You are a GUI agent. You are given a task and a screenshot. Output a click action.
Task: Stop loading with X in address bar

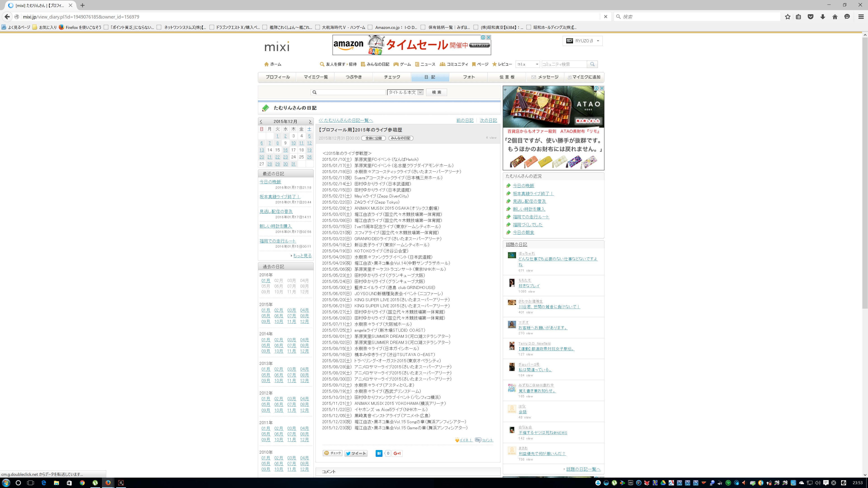[605, 16]
